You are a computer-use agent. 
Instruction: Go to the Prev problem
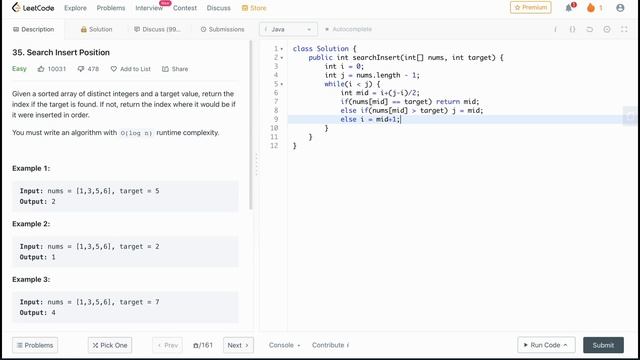(168, 345)
